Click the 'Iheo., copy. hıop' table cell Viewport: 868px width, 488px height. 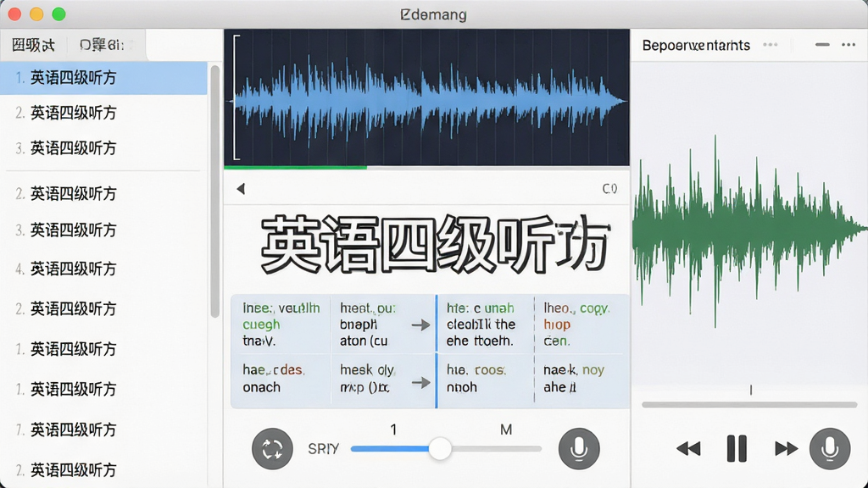[x=581, y=324]
